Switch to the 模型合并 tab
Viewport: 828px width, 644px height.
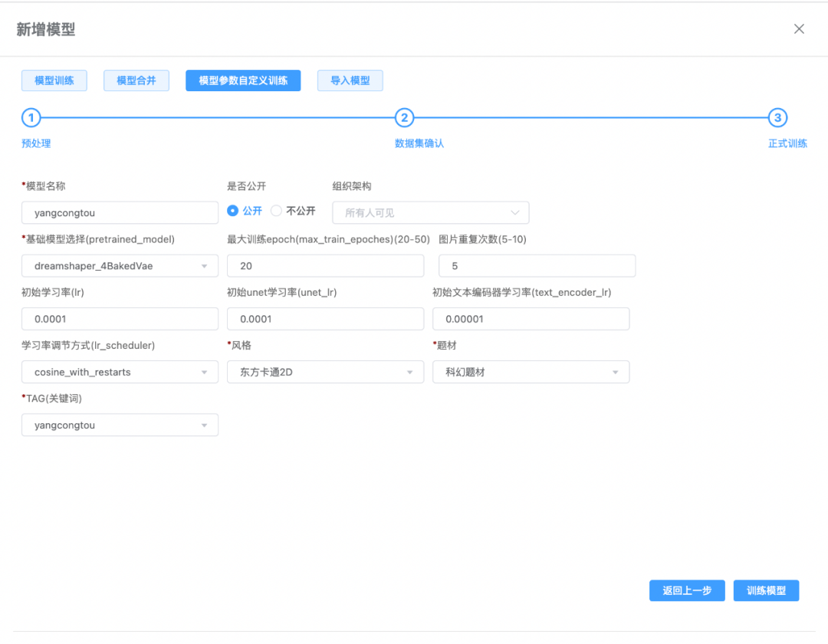(x=136, y=80)
